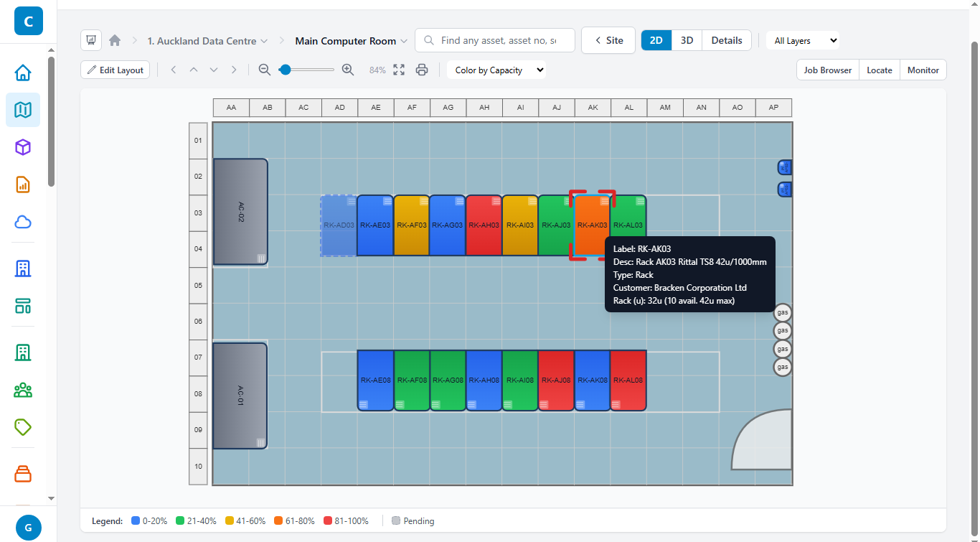Select rack RK-AL08
This screenshot has height=542, width=980.
click(x=628, y=380)
